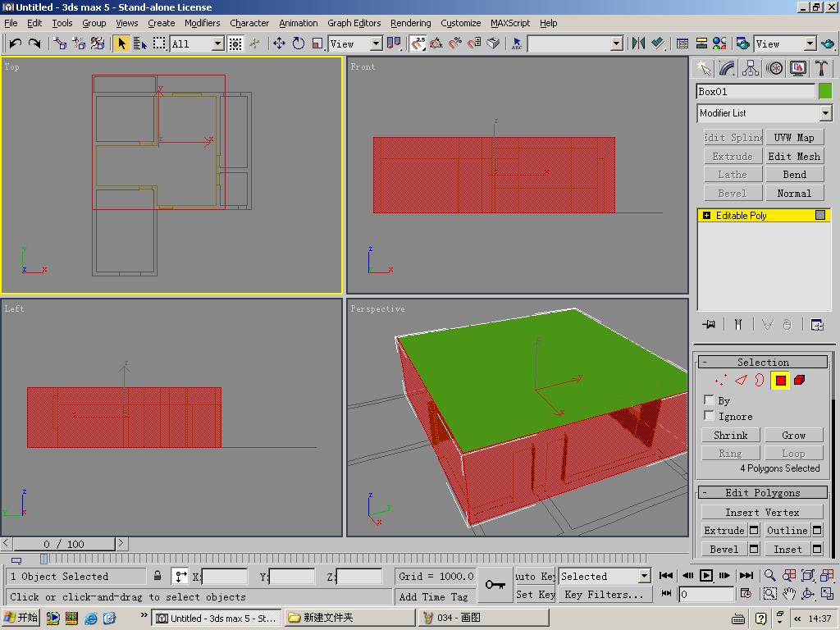Open the named selection sets dropdown

(617, 43)
